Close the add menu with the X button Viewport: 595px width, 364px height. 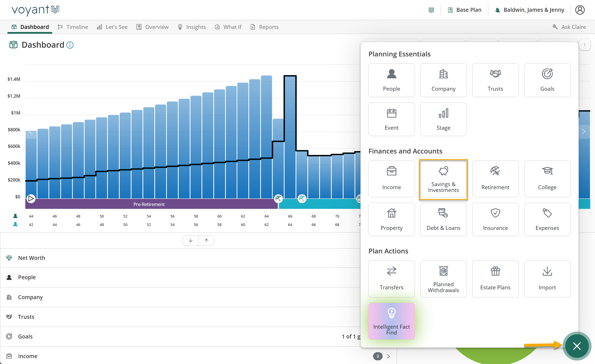pos(577,346)
